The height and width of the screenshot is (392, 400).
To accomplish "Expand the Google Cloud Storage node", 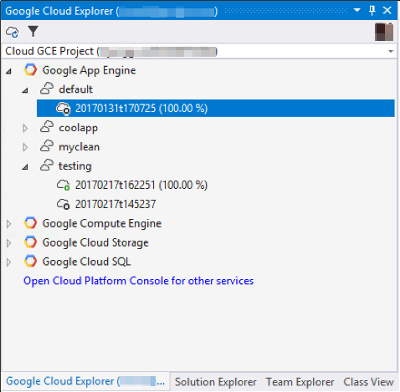I will [x=9, y=243].
